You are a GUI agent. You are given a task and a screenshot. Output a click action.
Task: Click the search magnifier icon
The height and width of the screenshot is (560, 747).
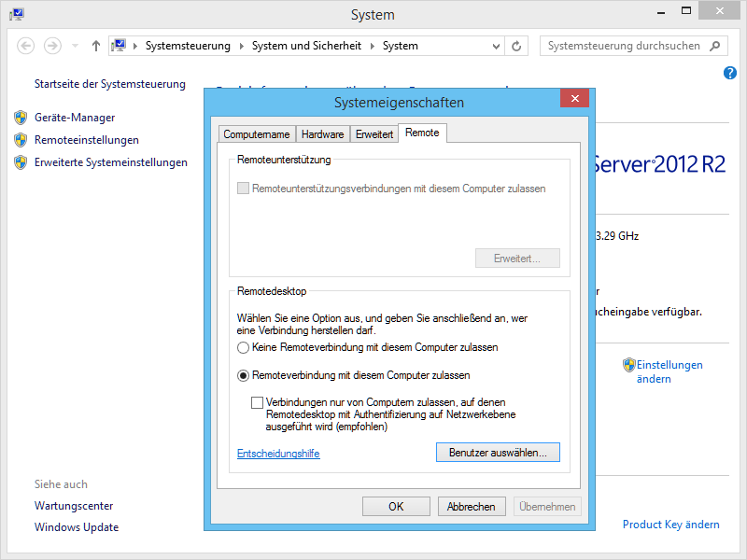click(x=714, y=46)
